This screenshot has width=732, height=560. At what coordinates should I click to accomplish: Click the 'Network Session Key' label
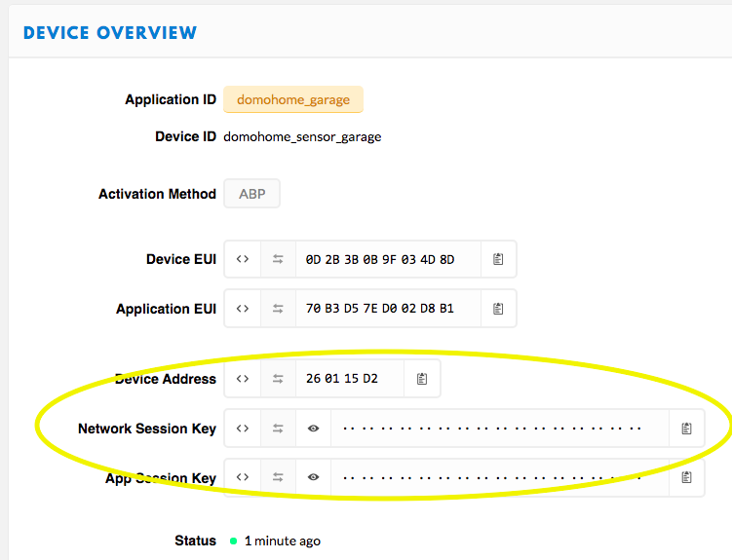(x=147, y=429)
